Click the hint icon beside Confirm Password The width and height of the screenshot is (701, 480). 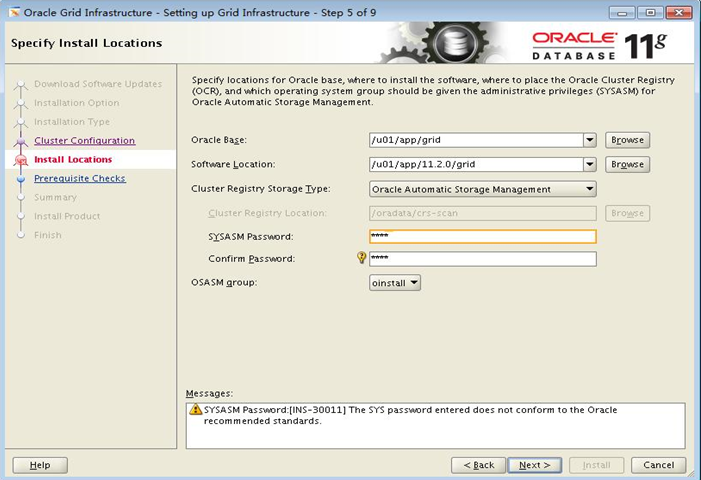pyautogui.click(x=362, y=258)
